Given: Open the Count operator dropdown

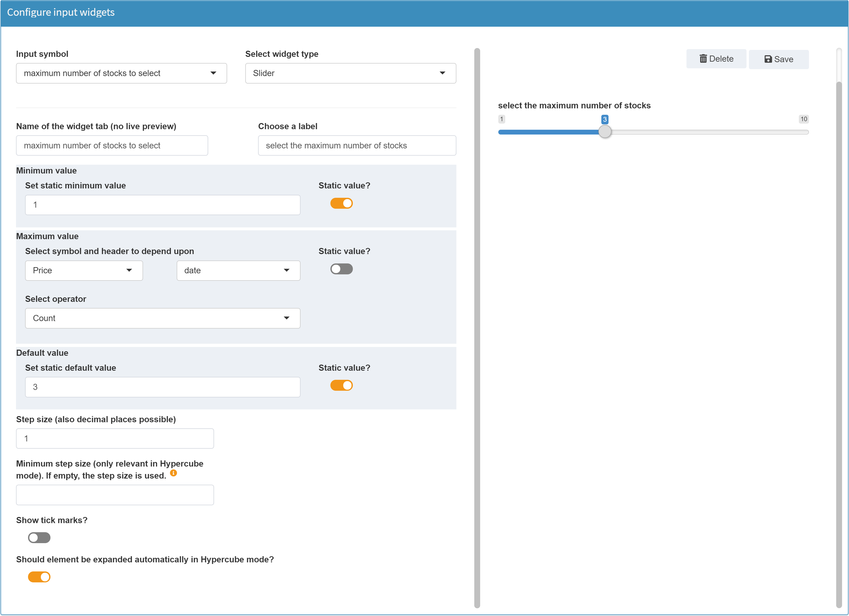Looking at the screenshot, I should coord(163,318).
